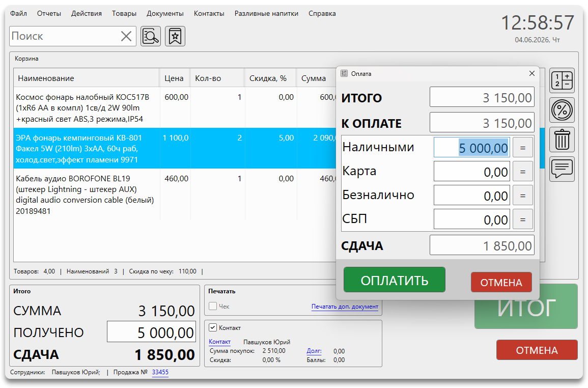This screenshot has height=388, width=588.
Task: Open the Отчеты menu
Action: [49, 14]
